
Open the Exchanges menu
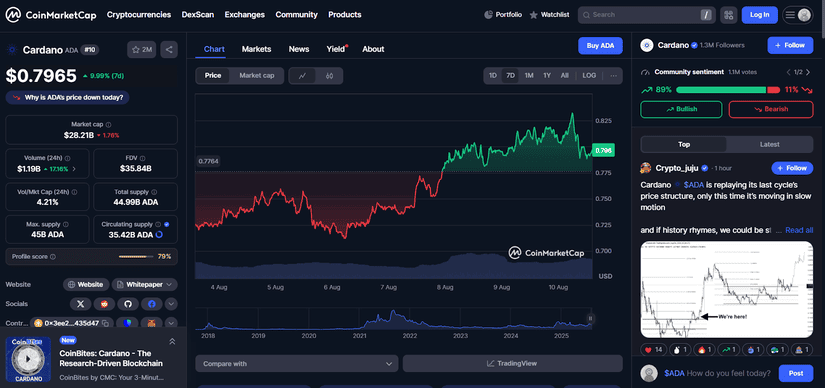point(245,15)
